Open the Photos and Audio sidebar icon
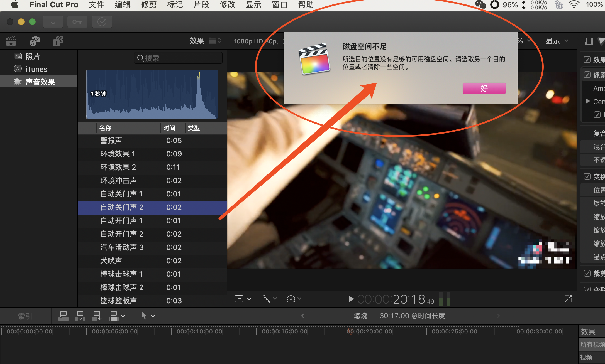605x364 pixels. pos(34,41)
